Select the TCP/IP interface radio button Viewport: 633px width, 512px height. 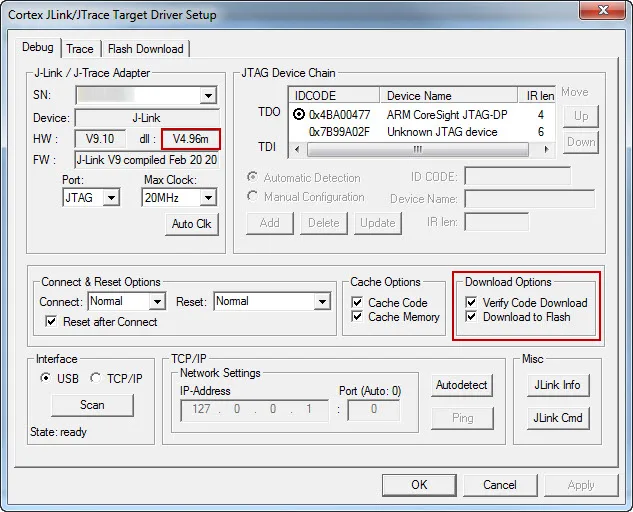[96, 378]
